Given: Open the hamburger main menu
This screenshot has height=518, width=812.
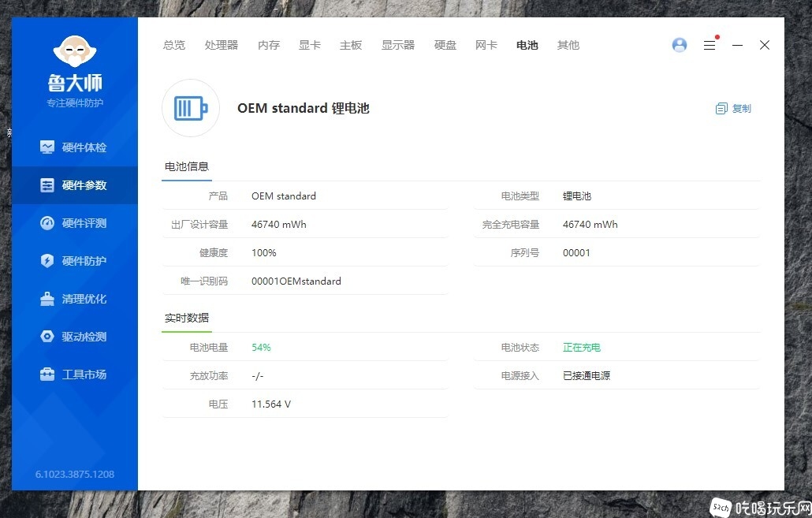Looking at the screenshot, I should click(710, 46).
